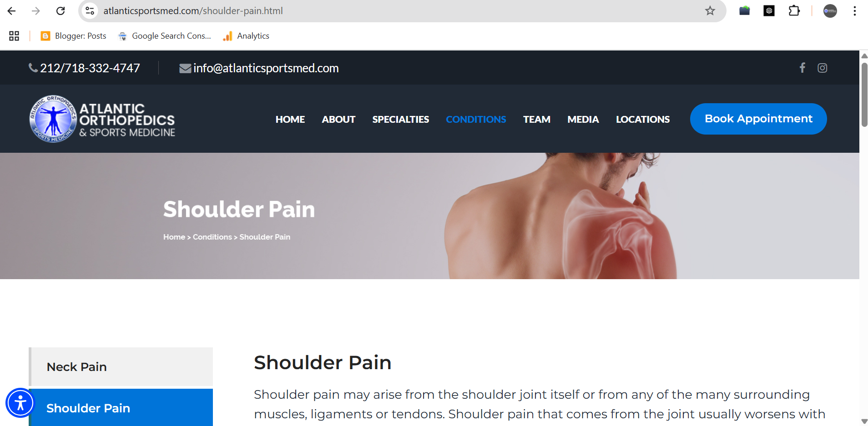
Task: Click the Book Appointment button
Action: tap(758, 119)
